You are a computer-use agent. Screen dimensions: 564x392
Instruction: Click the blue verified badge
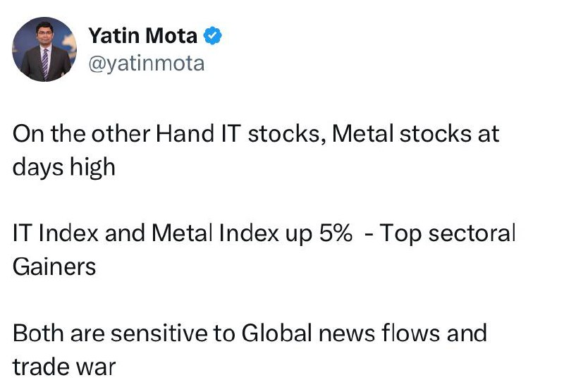[213, 35]
